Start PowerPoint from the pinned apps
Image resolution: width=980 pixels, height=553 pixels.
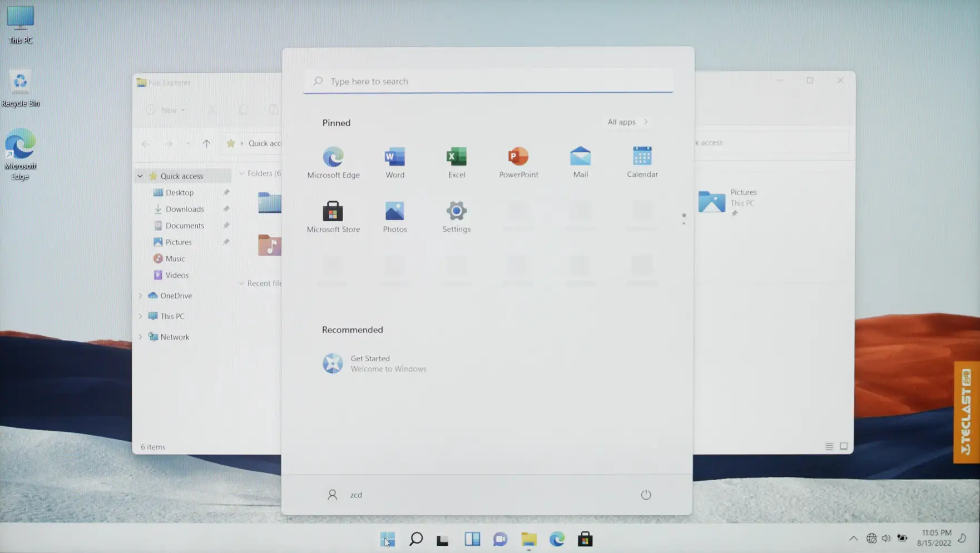pyautogui.click(x=518, y=161)
